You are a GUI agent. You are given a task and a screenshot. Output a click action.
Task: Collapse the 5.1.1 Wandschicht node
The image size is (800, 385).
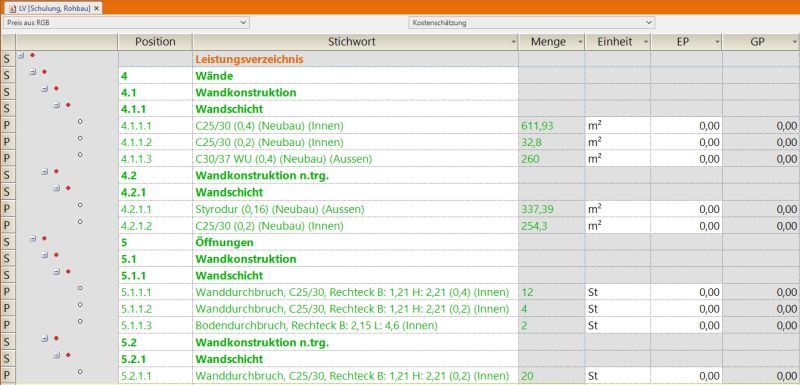(57, 272)
